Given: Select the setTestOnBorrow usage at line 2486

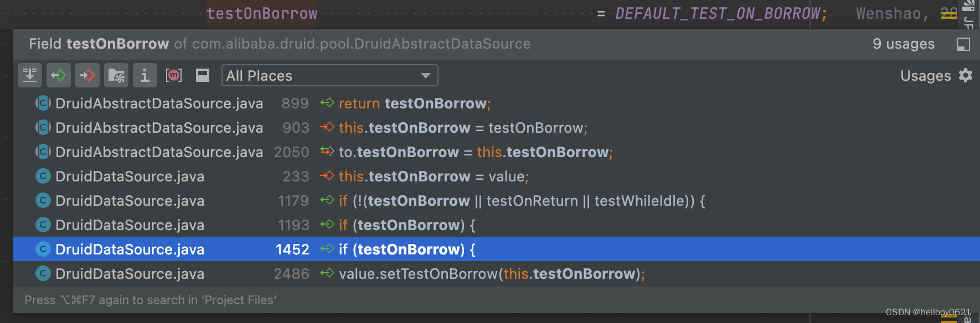Looking at the screenshot, I should [497, 274].
